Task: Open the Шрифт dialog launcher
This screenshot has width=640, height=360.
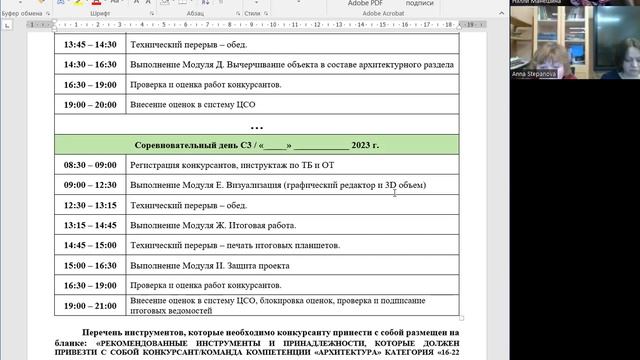Action: pyautogui.click(x=152, y=13)
